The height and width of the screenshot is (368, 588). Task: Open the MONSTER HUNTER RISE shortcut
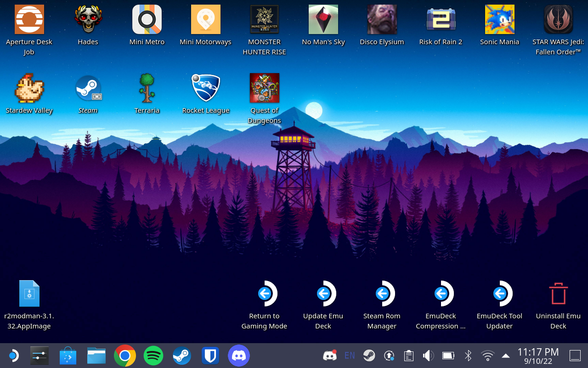tap(265, 19)
